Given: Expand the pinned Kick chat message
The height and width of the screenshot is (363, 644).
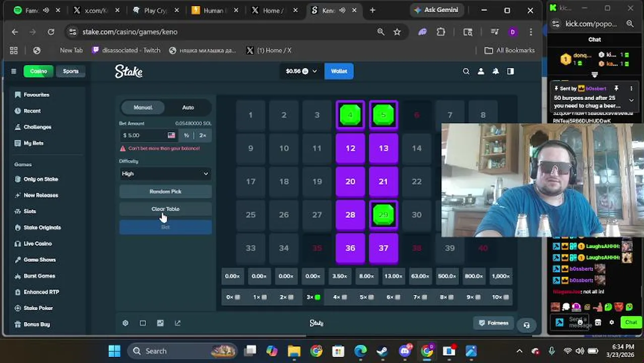Looking at the screenshot, I should pos(631,101).
